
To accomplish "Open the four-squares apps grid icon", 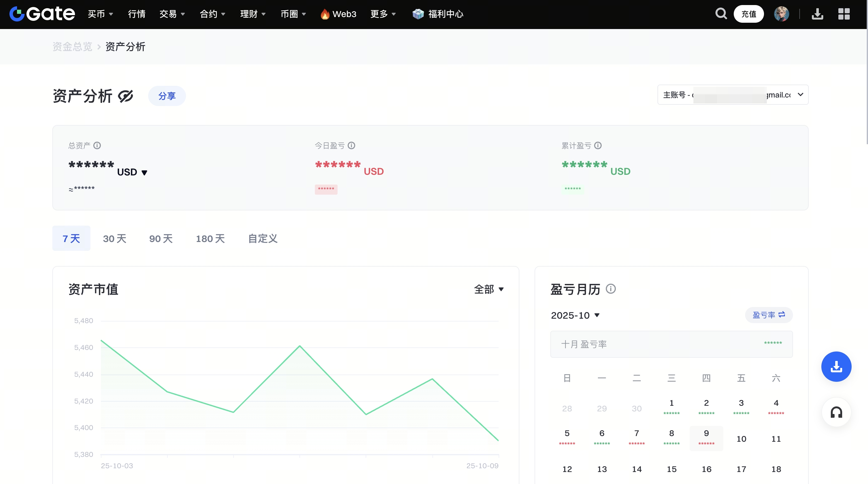I will pyautogui.click(x=844, y=14).
